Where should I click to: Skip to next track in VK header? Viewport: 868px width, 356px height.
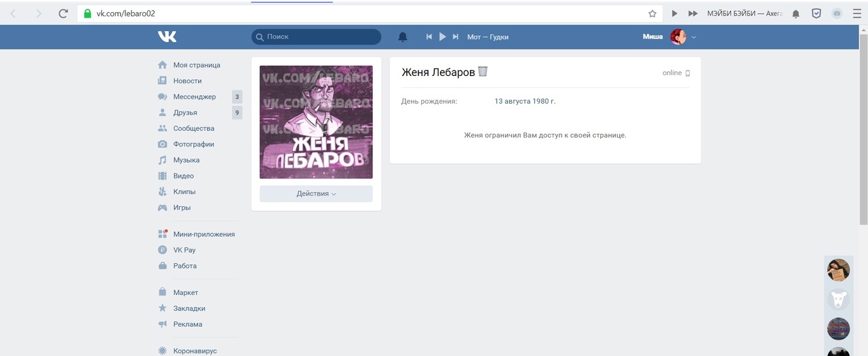click(x=456, y=37)
